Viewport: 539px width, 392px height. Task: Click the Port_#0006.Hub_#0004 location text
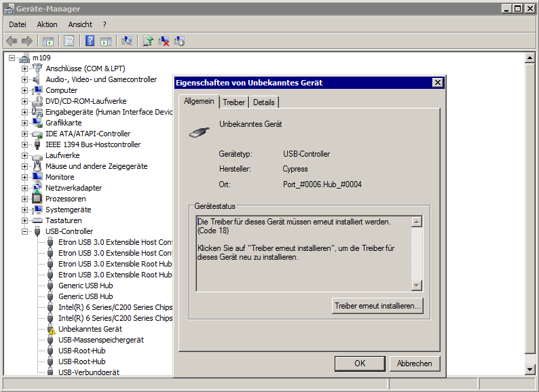click(x=322, y=184)
